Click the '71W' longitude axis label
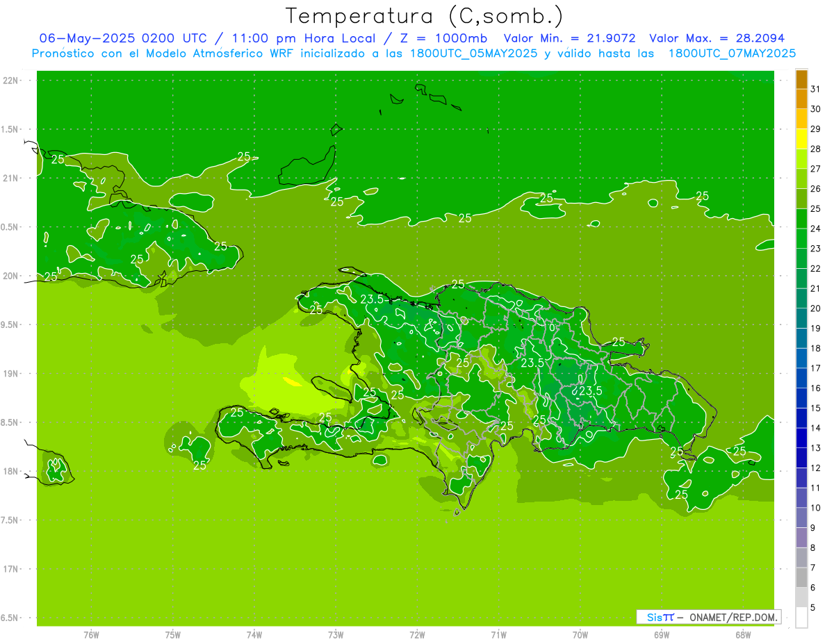834x644 pixels. (x=499, y=634)
